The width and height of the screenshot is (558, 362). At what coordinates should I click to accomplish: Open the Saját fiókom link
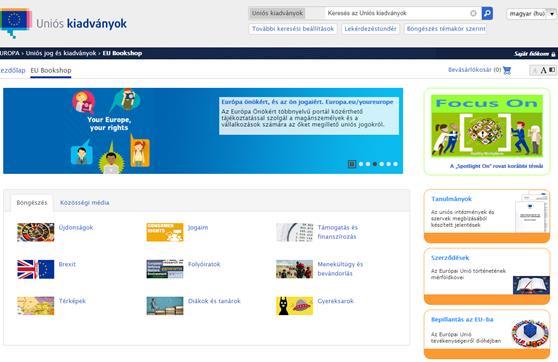[532, 54]
